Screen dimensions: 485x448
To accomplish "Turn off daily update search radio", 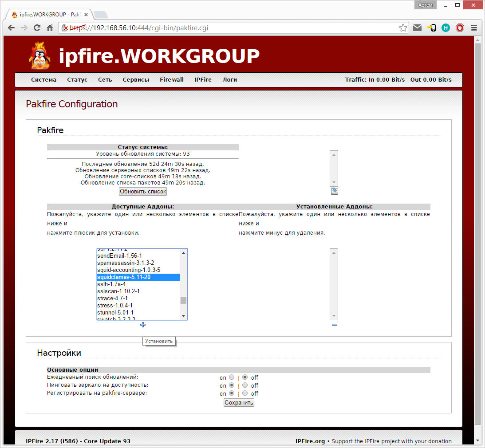I will [x=245, y=377].
